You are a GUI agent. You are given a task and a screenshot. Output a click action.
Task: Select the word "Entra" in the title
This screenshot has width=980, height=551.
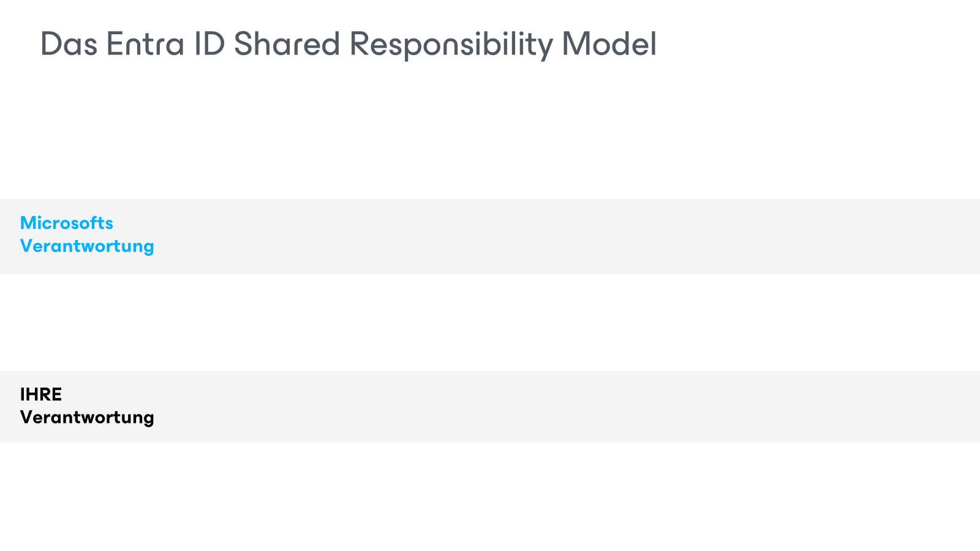[x=145, y=44]
